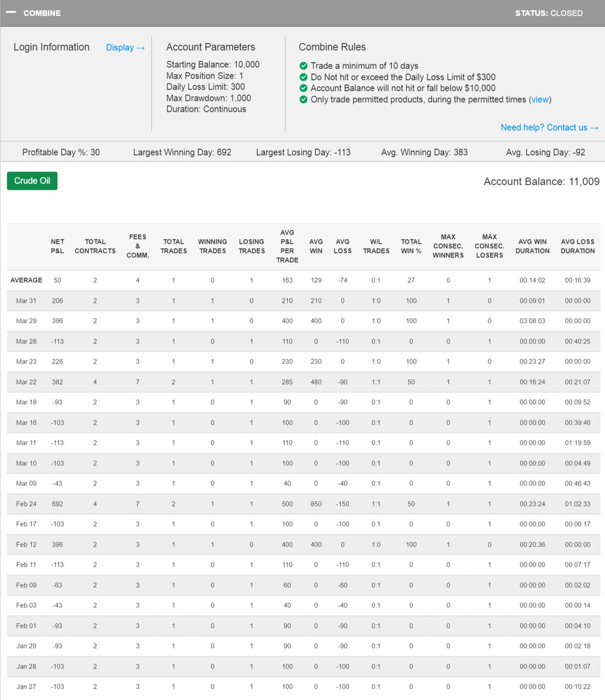Select the Feb 24 row date
Image resolution: width=605 pixels, height=700 pixels.
click(x=26, y=504)
